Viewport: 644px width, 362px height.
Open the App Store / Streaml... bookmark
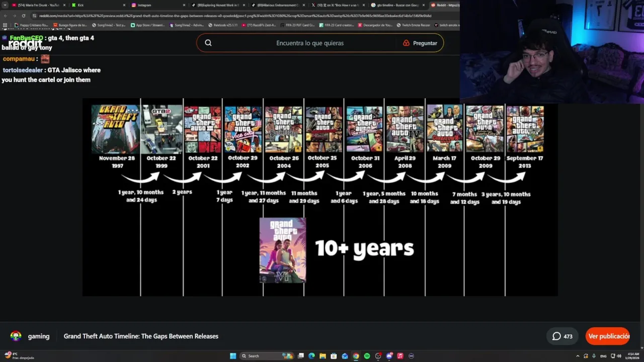click(148, 25)
